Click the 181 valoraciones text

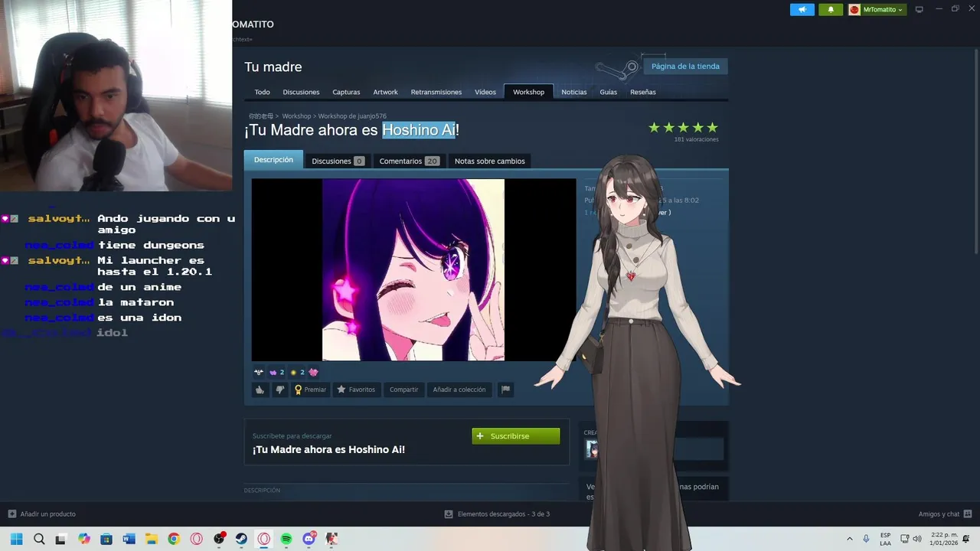696,139
